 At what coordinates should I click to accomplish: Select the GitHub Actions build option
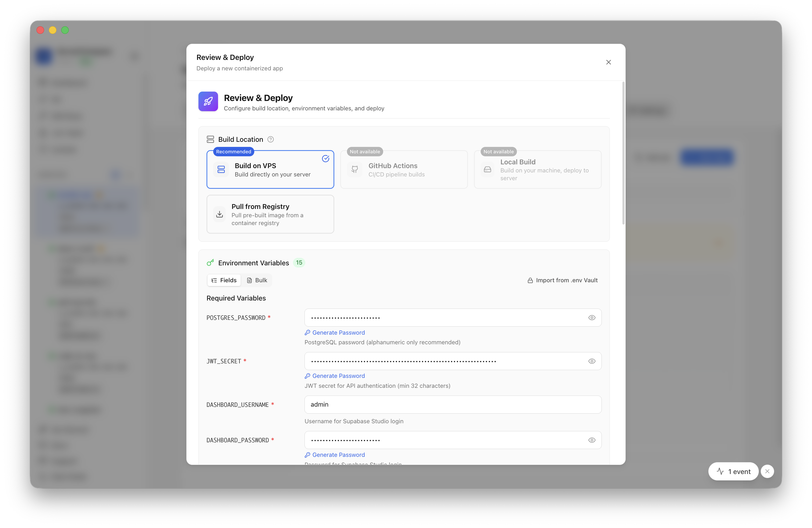click(404, 169)
